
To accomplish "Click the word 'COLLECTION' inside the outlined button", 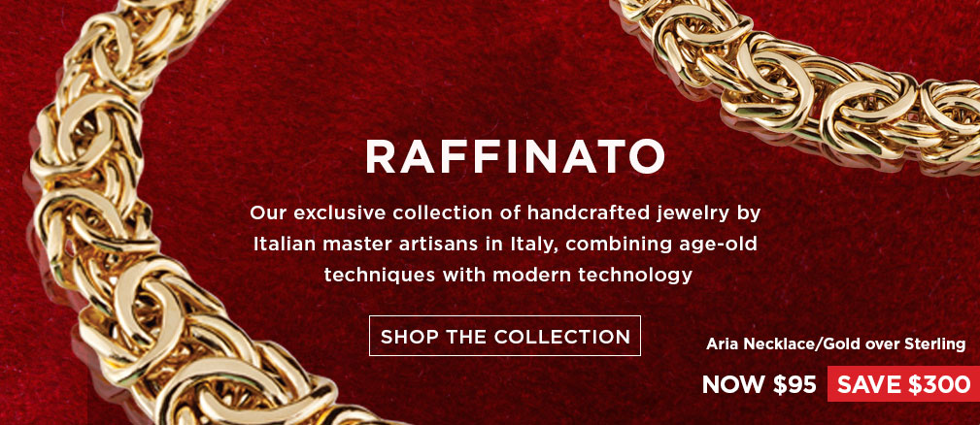I will click(562, 337).
